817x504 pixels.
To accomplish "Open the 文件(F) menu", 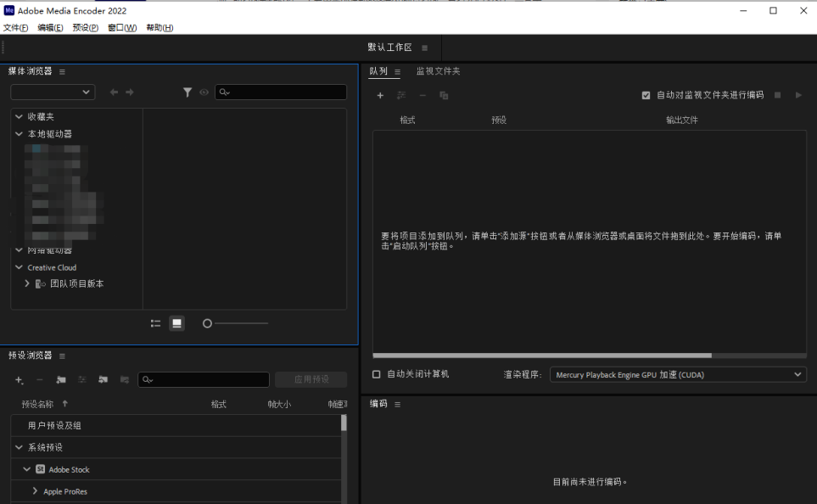I will coord(15,28).
